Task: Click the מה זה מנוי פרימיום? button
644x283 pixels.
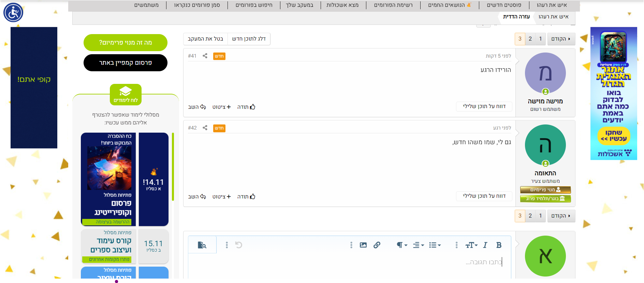Action: point(126,43)
